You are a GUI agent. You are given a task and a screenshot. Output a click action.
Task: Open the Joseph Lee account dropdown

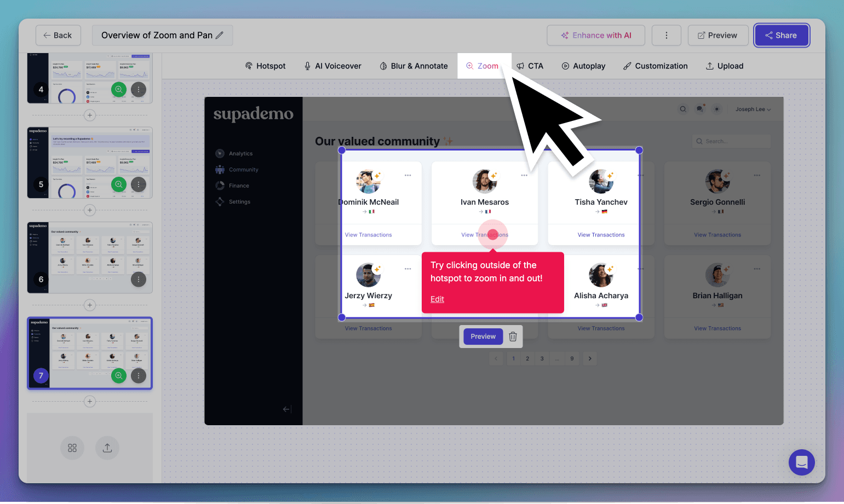753,109
